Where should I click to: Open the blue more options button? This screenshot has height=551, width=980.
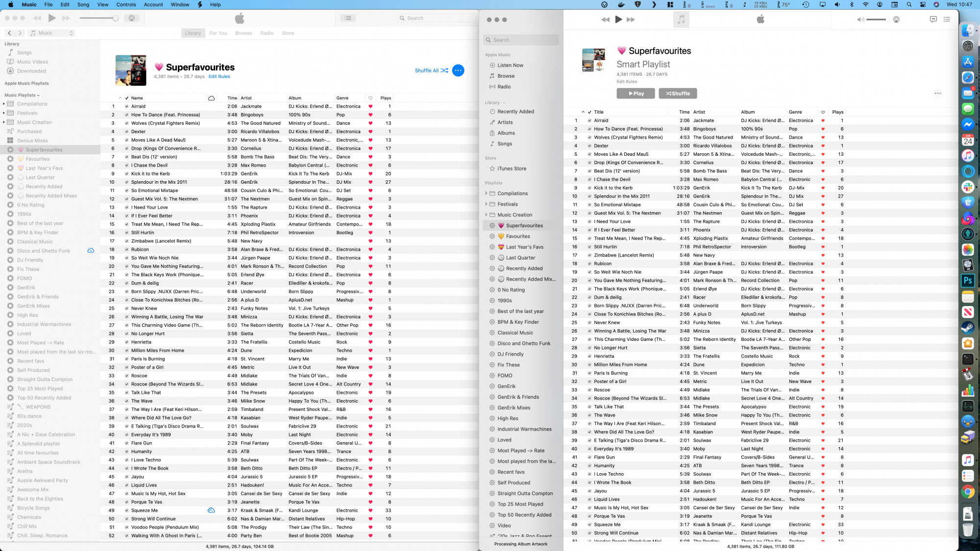458,71
